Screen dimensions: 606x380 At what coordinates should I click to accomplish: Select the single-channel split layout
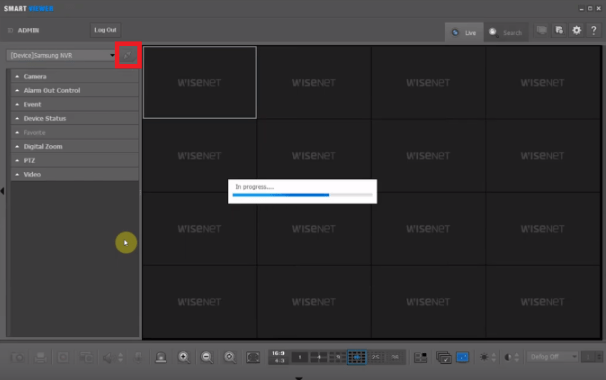tap(300, 357)
